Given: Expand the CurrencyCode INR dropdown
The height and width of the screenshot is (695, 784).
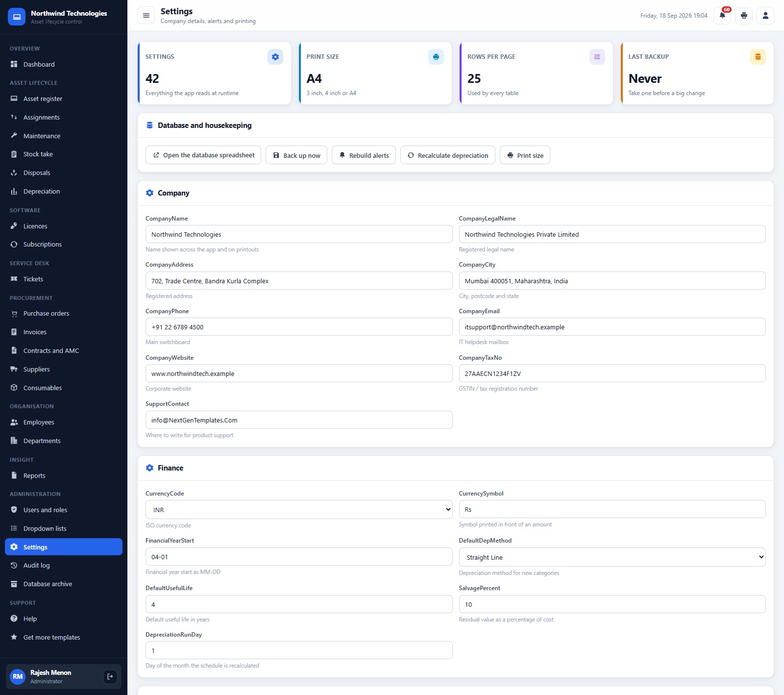Looking at the screenshot, I should click(x=299, y=510).
